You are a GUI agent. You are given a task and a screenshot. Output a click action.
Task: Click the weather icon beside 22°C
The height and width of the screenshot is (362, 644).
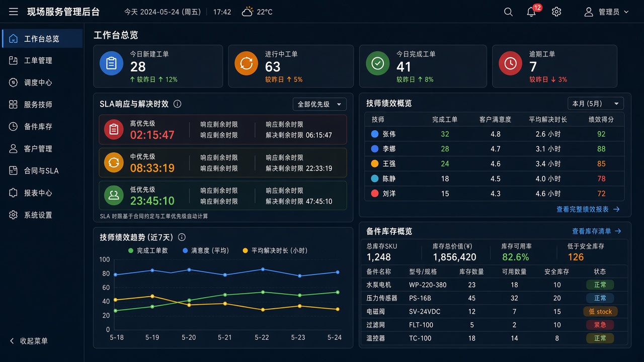point(247,12)
